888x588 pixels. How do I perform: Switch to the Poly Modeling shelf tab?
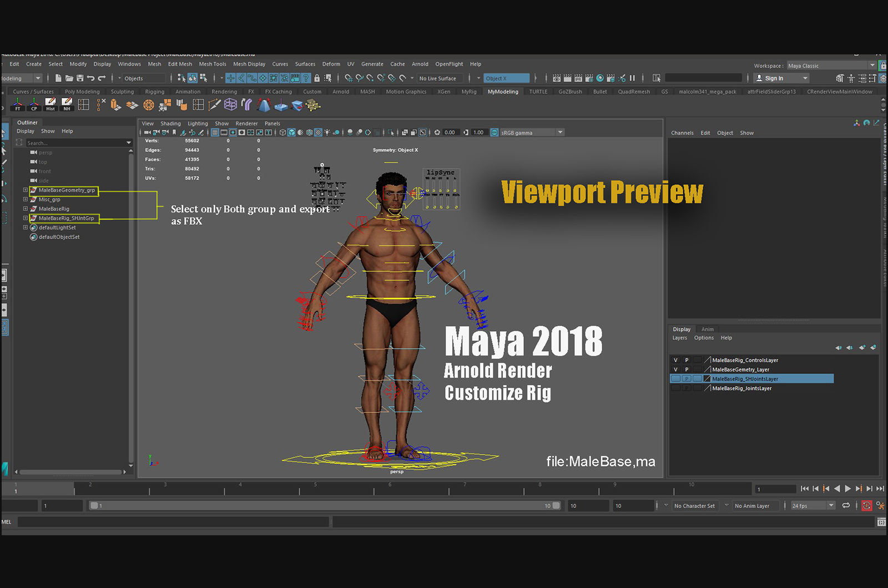82,92
